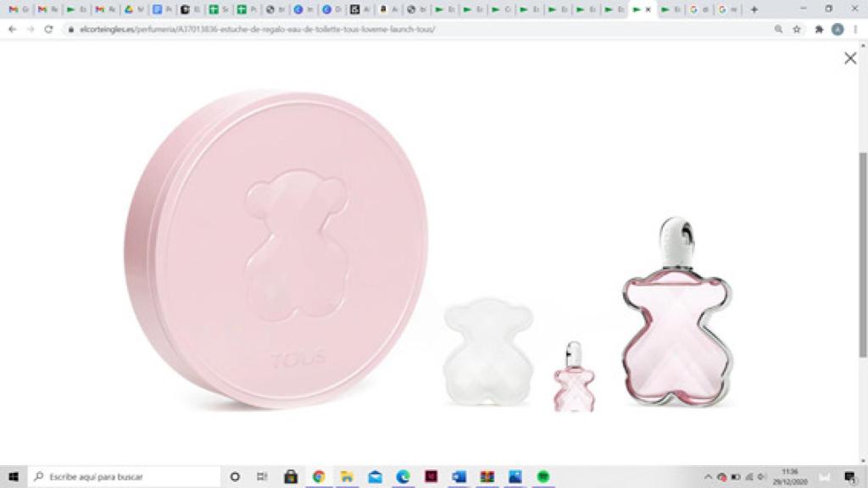View site info via the padlock icon
This screenshot has width=868, height=488.
pyautogui.click(x=71, y=30)
